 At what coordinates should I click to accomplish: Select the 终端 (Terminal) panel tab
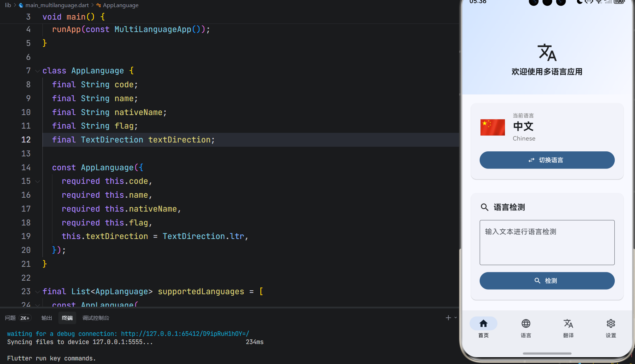pyautogui.click(x=67, y=318)
